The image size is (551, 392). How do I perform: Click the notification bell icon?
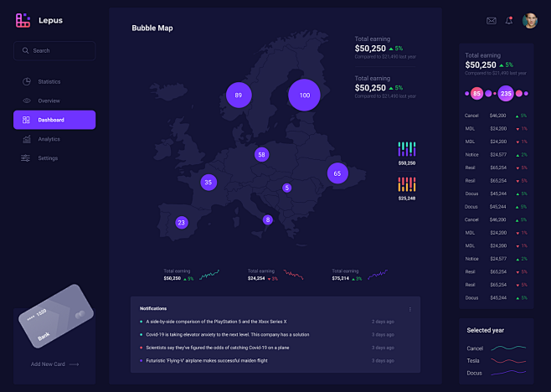509,20
